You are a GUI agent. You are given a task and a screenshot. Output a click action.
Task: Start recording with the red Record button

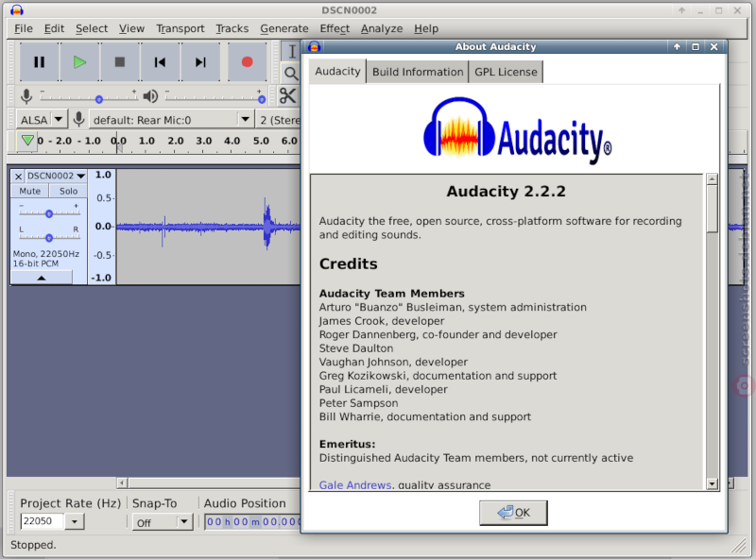coord(248,62)
